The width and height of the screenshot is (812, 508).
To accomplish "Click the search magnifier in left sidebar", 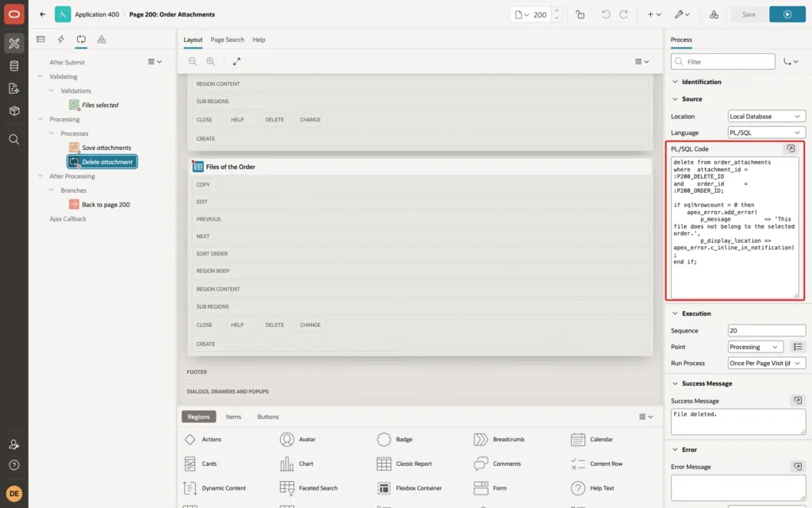I will pyautogui.click(x=14, y=140).
